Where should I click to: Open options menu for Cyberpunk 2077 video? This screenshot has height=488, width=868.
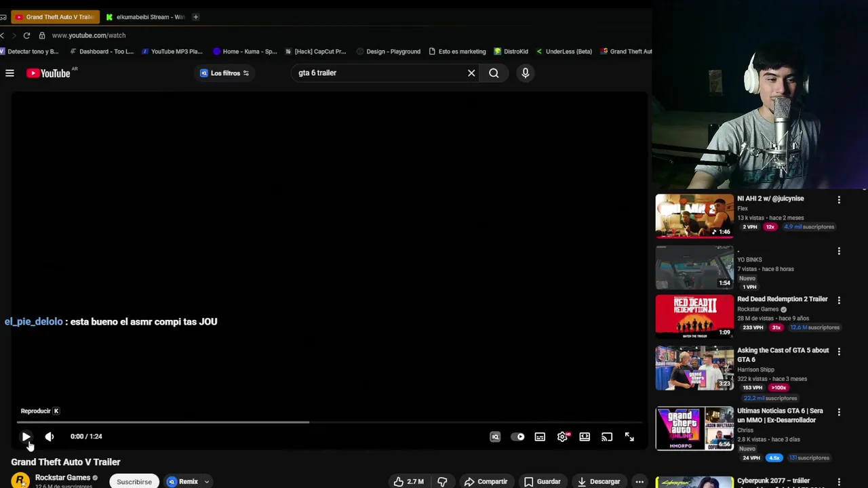point(839,482)
